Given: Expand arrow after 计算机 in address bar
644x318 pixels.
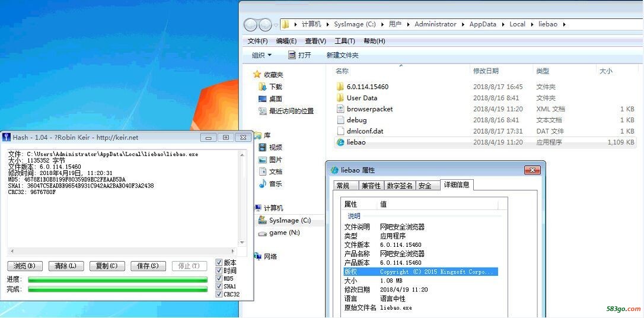Looking at the screenshot, I should [328, 24].
